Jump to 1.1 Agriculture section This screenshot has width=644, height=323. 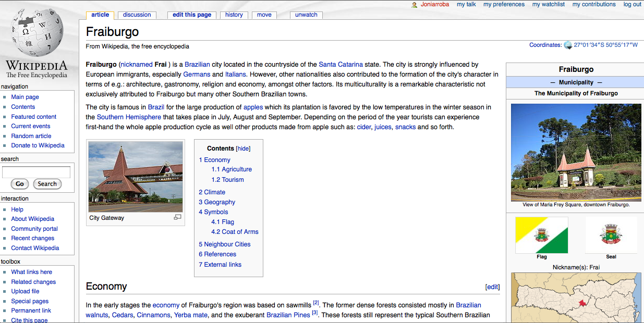tap(232, 169)
